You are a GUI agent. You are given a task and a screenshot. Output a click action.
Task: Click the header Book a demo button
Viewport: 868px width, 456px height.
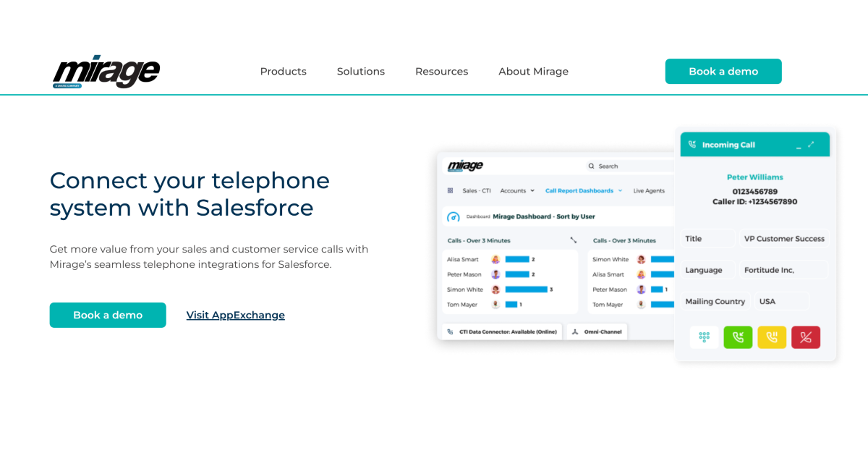723,72
